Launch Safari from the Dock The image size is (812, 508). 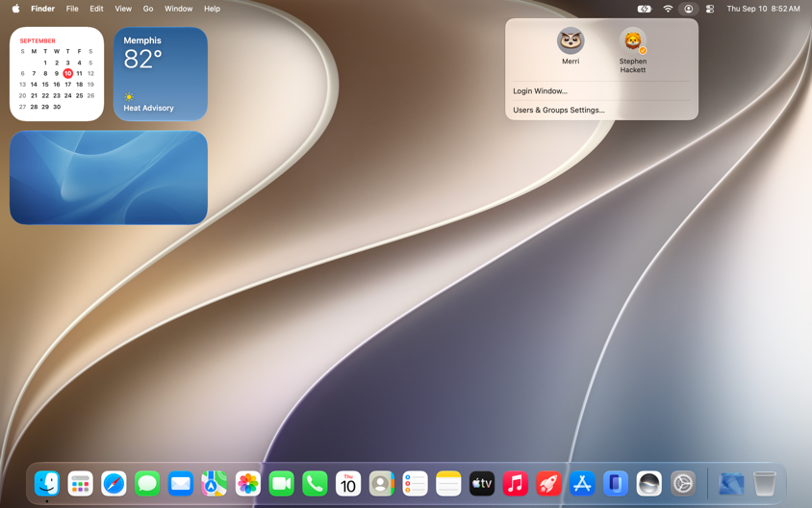tap(114, 483)
